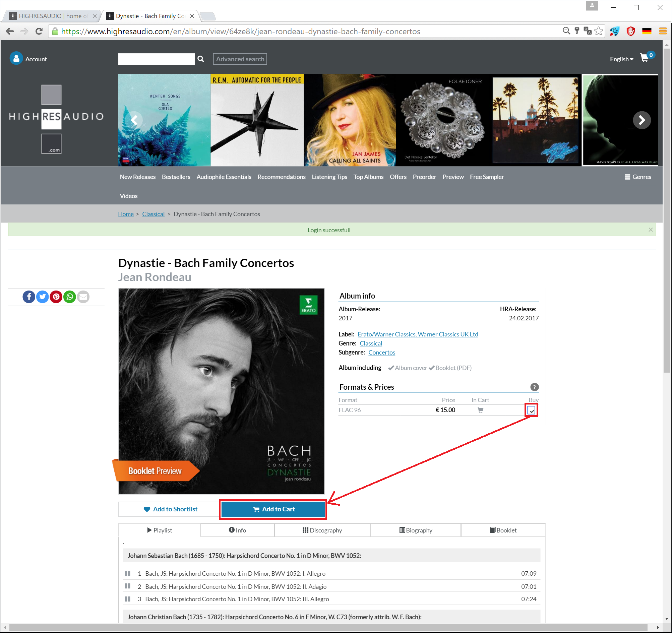Follow the Classical breadcrumb link
This screenshot has height=633, width=672.
point(153,214)
